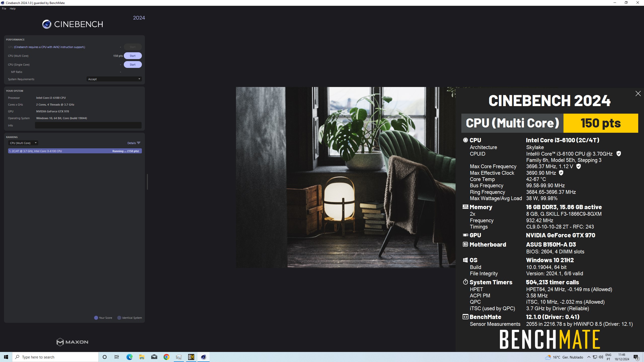644x362 pixels.
Task: Click the Core Temp 42-67 °C value
Action: coord(536,179)
